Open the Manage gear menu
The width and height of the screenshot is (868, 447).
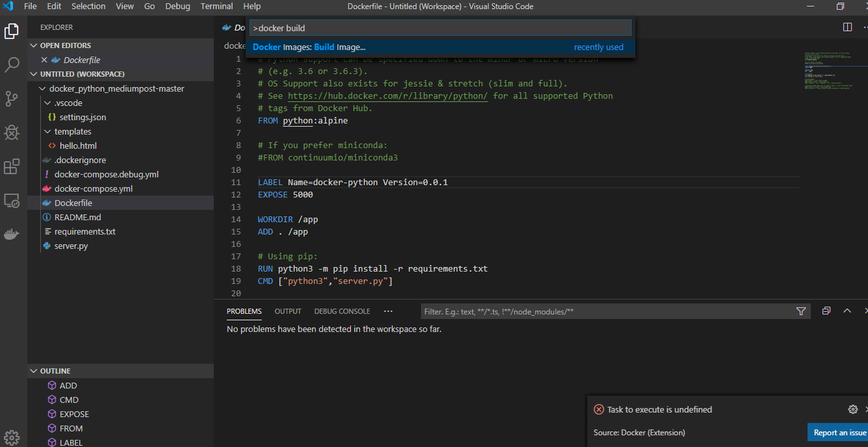tap(11, 437)
